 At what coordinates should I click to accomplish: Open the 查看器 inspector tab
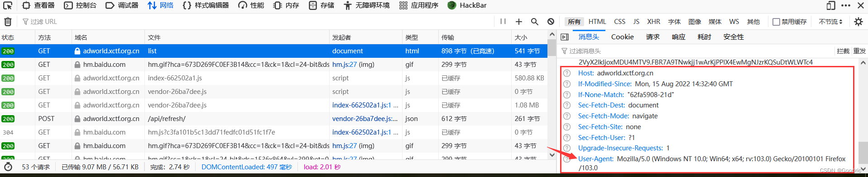38,5
